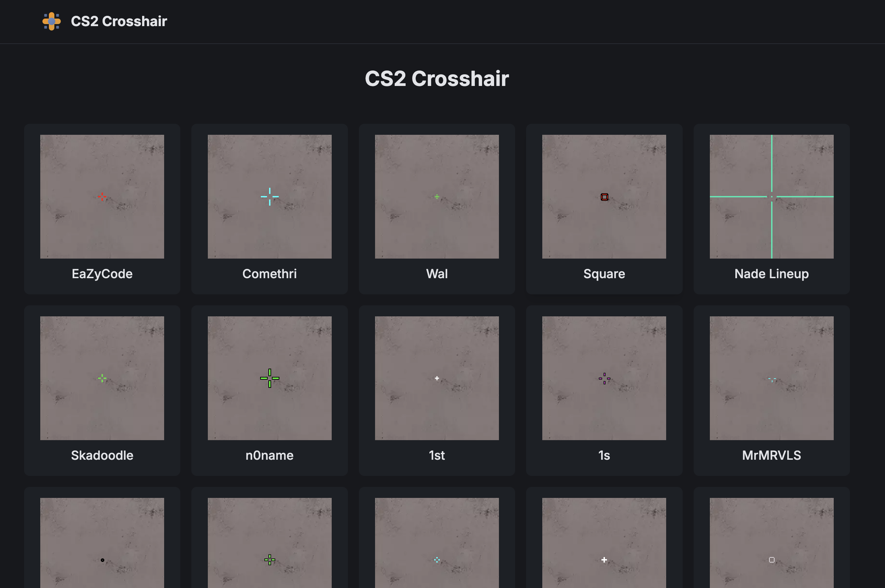Open the MrMRVLS crosshair preview
885x588 pixels.
point(771,378)
